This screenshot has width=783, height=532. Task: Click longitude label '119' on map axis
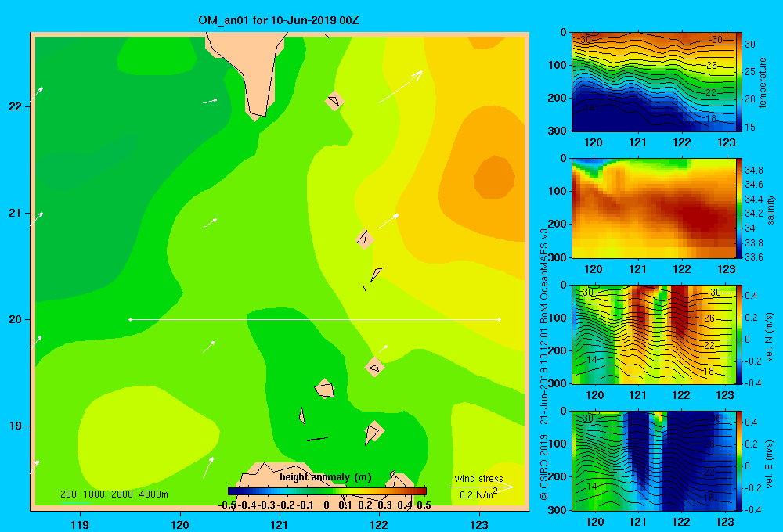(80, 524)
